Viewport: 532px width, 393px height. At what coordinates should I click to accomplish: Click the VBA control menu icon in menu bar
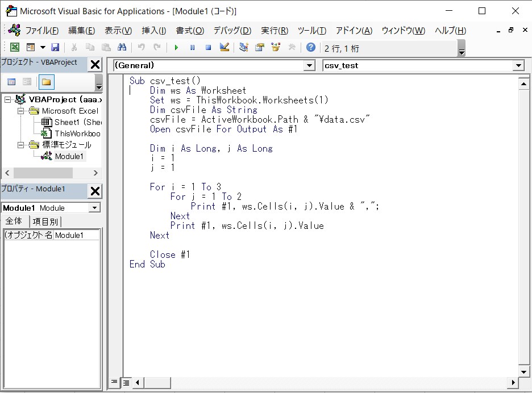14,30
